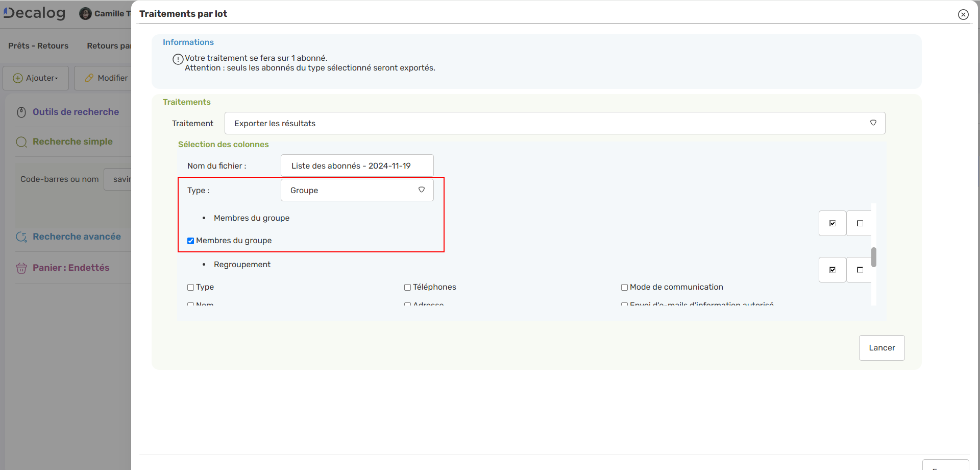This screenshot has width=980, height=470.
Task: Open the Ajouter dropdown button
Action: tap(36, 78)
